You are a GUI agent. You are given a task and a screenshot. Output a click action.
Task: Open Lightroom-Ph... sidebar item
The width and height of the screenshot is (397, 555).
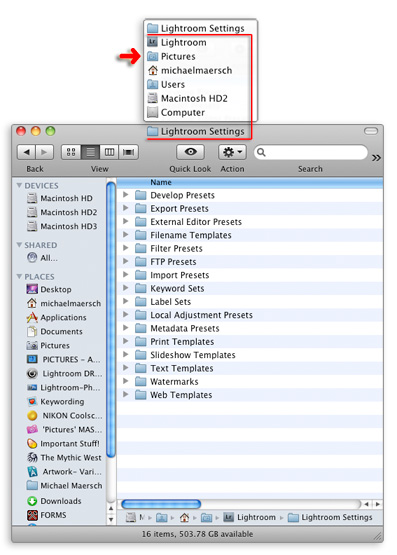pyautogui.click(x=64, y=388)
